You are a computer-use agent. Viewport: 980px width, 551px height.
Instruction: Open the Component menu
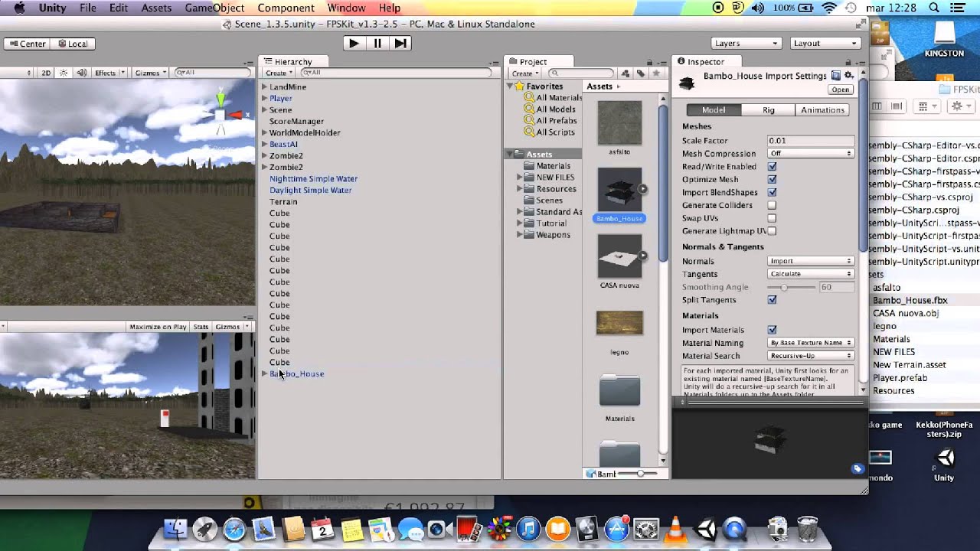pyautogui.click(x=286, y=8)
